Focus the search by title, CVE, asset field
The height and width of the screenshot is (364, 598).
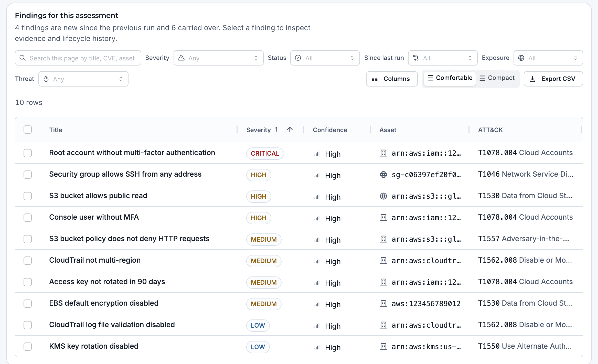coord(78,58)
